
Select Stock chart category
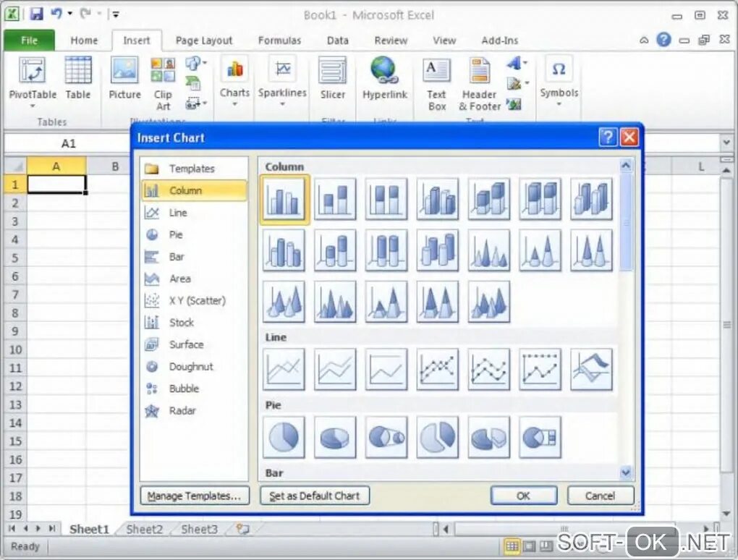click(x=194, y=323)
